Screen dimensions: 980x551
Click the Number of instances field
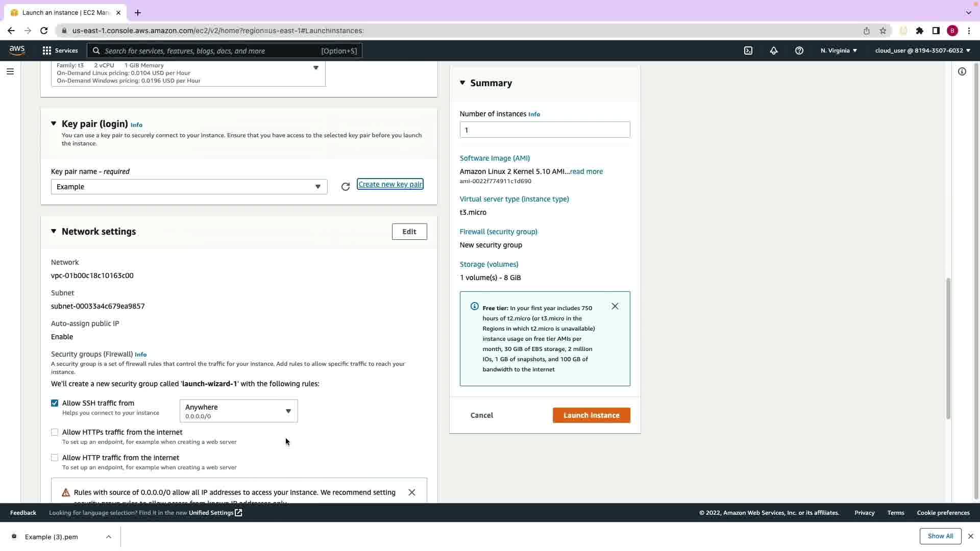coord(545,130)
